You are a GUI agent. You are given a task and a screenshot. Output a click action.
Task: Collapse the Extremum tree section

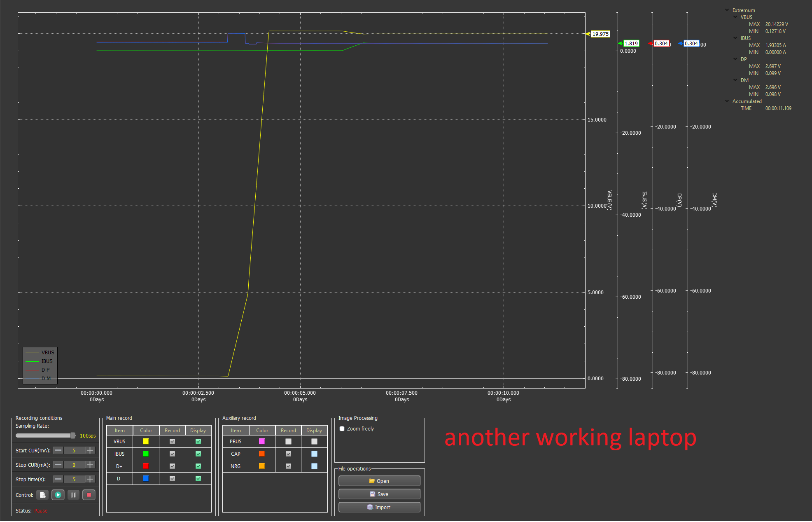pyautogui.click(x=727, y=10)
